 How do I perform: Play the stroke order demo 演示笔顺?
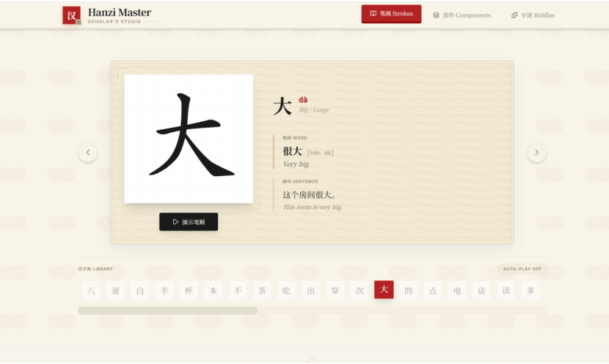[189, 222]
